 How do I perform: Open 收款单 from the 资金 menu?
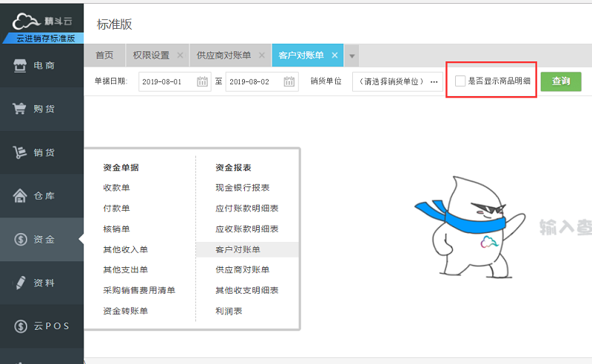pos(116,188)
